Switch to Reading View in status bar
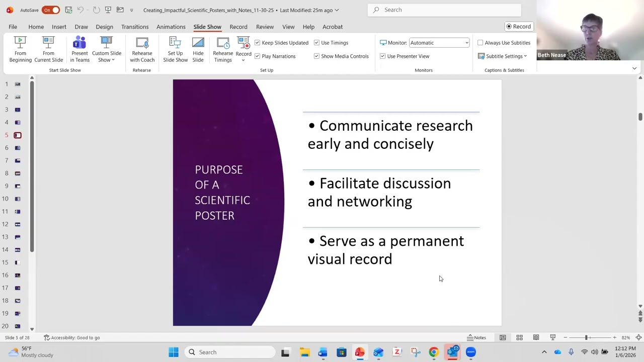The width and height of the screenshot is (644, 362). click(x=536, y=337)
